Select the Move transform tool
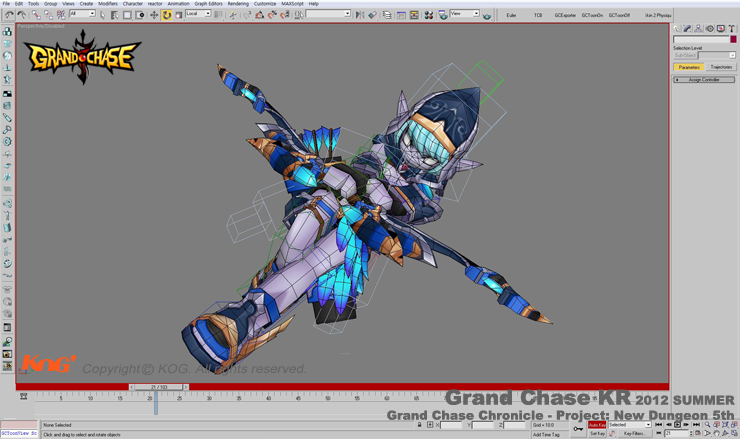740x439 pixels. click(154, 15)
